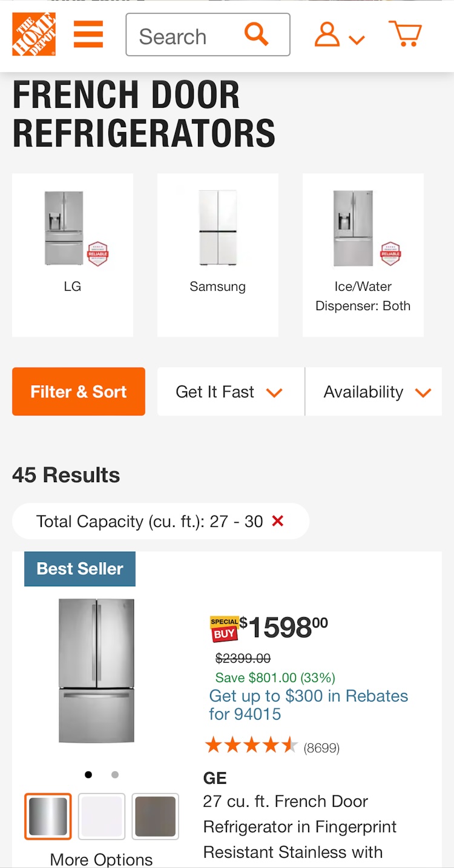Click in the Search input field
Image resolution: width=454 pixels, height=868 pixels.
[182, 36]
